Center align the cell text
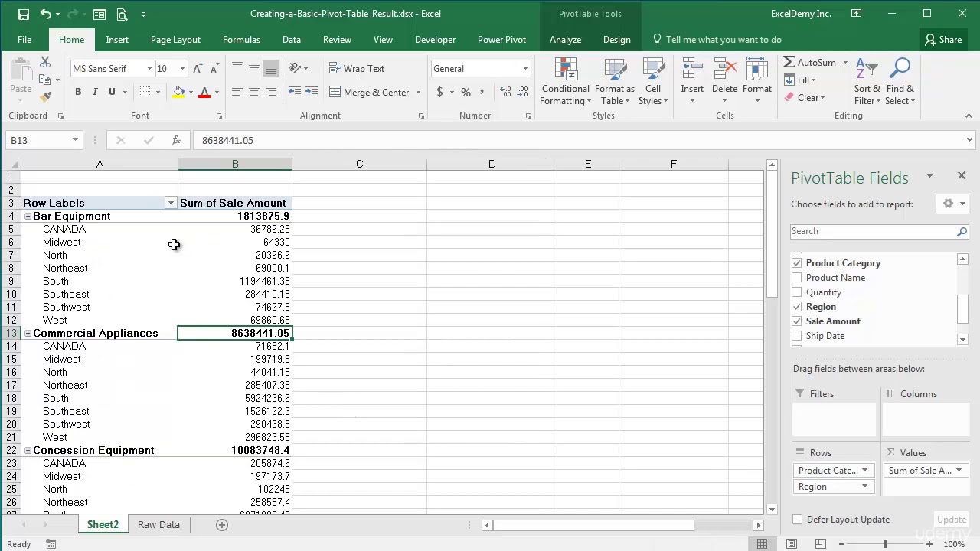The height and width of the screenshot is (551, 980). [254, 92]
